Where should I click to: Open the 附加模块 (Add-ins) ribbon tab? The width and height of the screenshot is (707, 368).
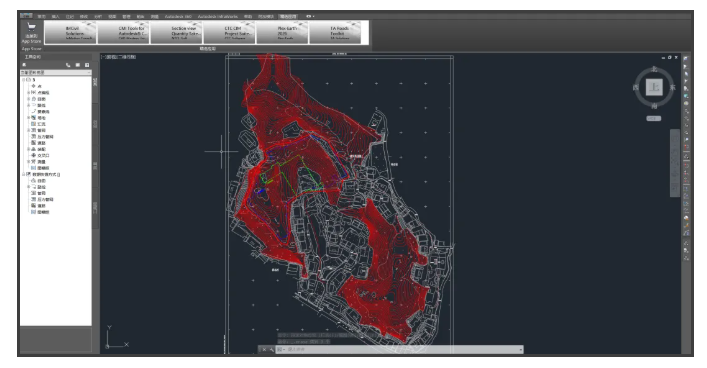click(x=266, y=17)
